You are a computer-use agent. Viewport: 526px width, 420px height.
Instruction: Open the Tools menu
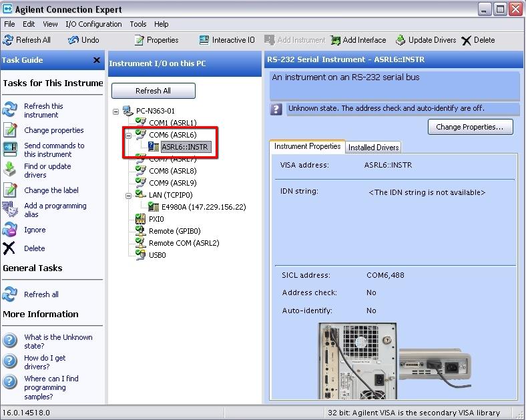138,24
